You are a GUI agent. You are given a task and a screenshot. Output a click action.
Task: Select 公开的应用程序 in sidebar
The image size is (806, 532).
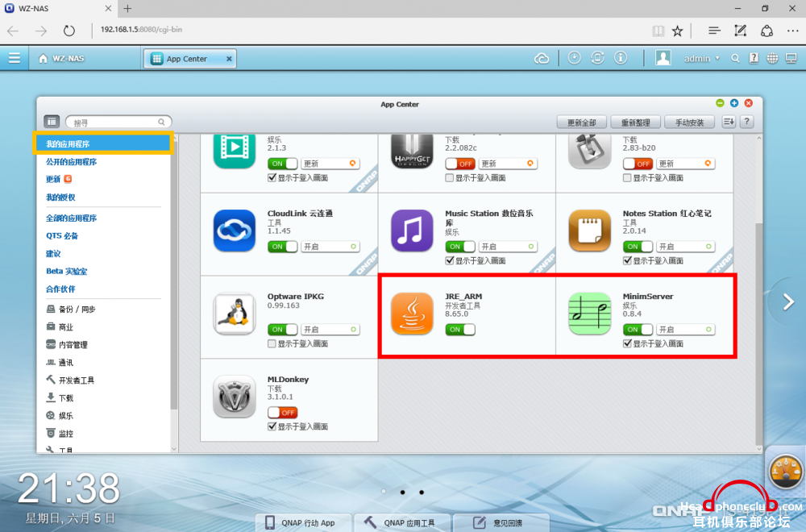pos(72,162)
